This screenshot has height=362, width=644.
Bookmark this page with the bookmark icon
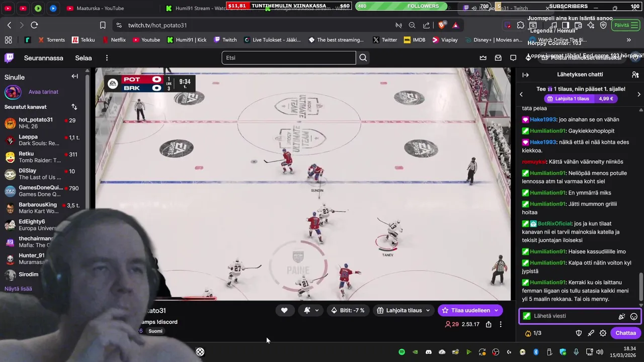pos(103,25)
